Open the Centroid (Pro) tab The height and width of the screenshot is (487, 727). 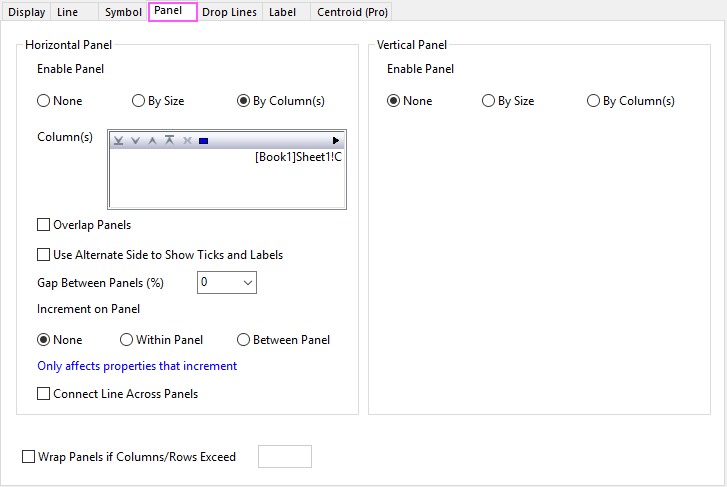[352, 12]
